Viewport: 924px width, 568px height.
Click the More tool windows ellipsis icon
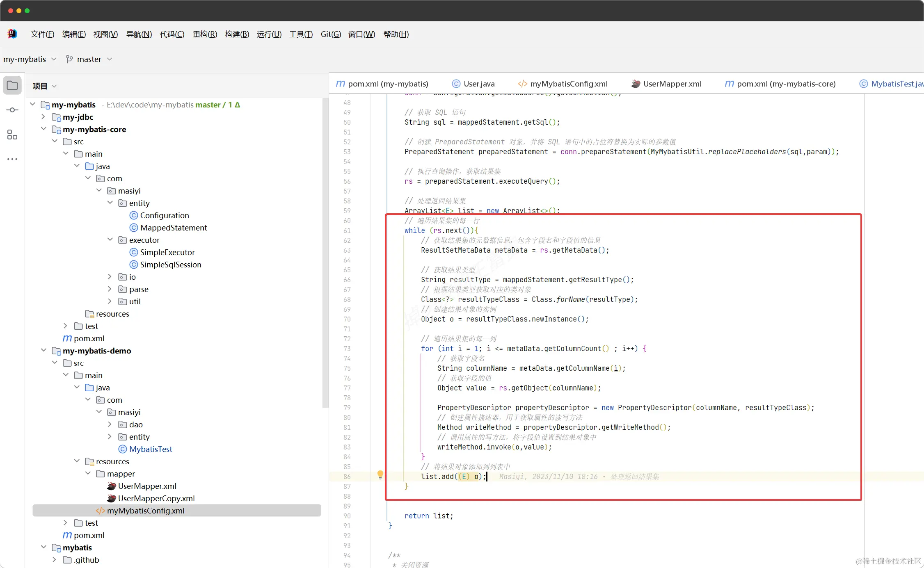click(12, 159)
